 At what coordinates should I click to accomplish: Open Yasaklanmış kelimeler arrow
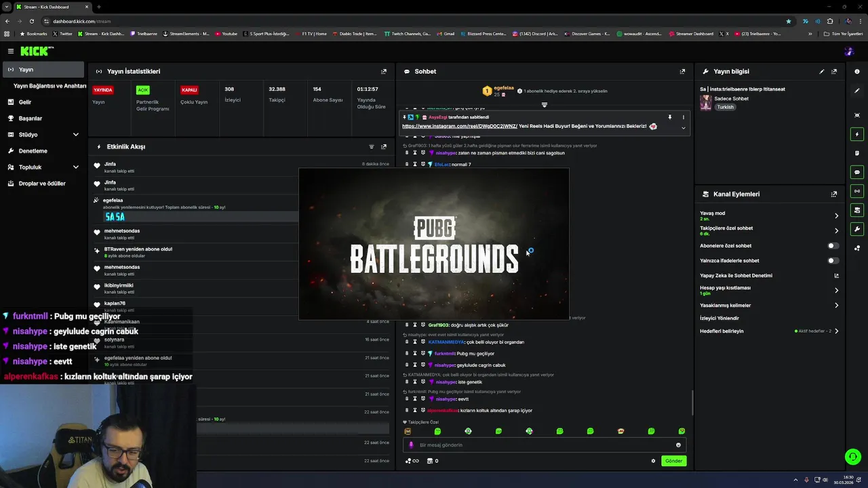pyautogui.click(x=836, y=305)
